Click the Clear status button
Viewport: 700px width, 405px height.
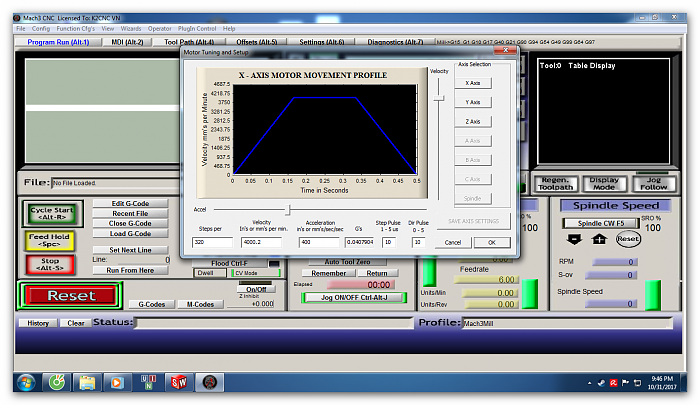tap(76, 323)
